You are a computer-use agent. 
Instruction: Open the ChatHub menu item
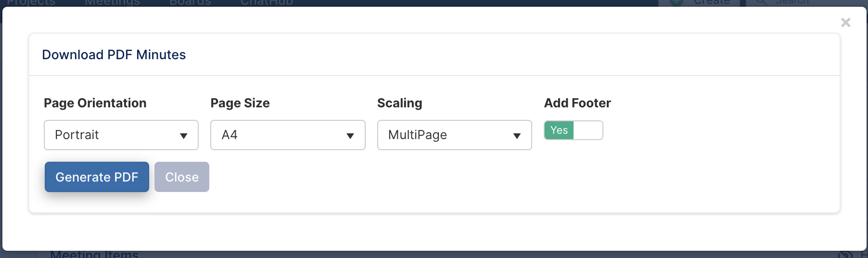point(267,2)
